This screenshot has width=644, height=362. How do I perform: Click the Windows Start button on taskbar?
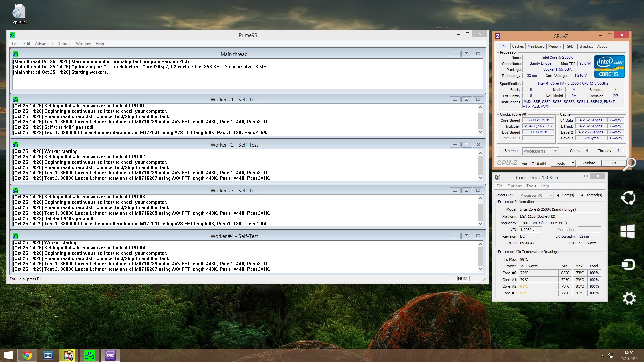(x=8, y=355)
